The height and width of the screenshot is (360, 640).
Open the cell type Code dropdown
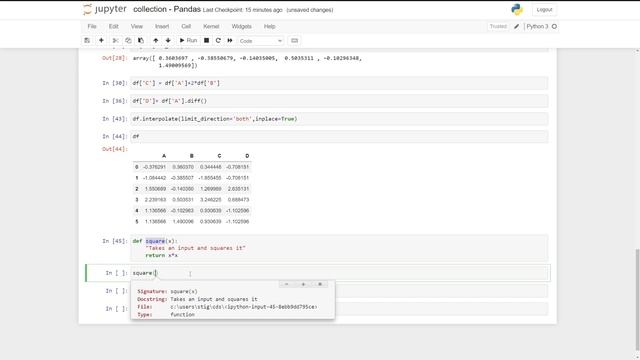click(x=261, y=41)
